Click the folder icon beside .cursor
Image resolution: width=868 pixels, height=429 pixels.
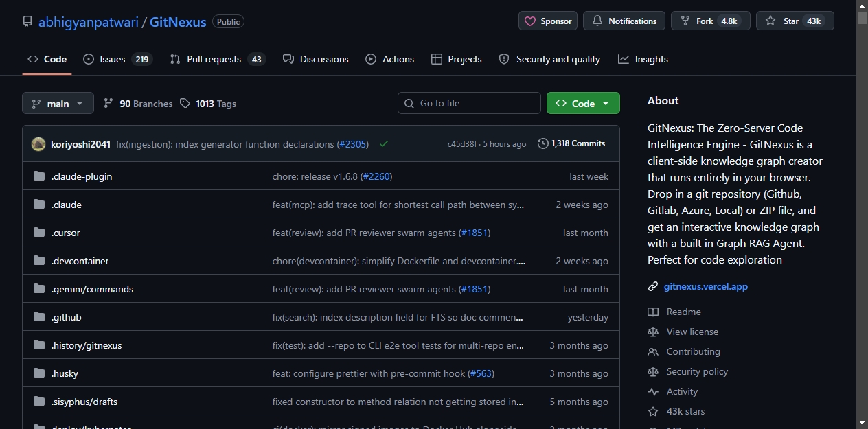click(x=39, y=233)
